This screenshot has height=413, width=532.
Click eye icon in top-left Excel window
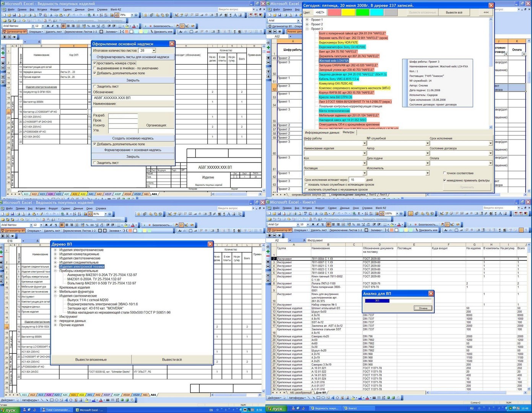[x=14, y=37]
